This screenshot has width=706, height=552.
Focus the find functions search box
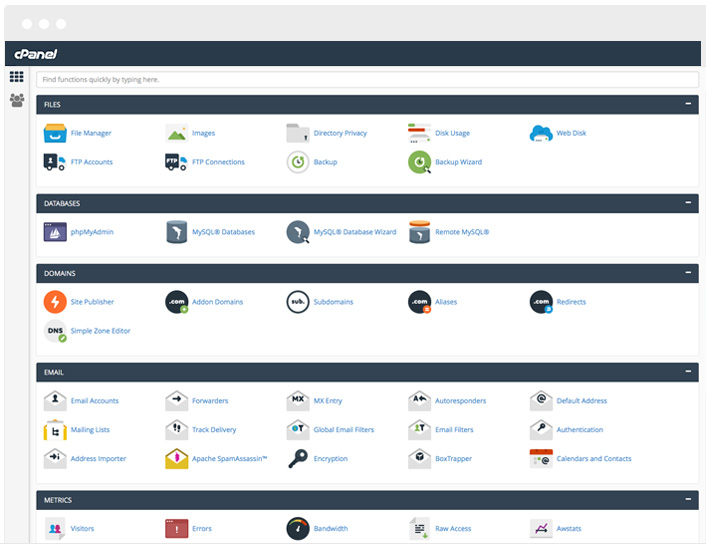coord(367,79)
